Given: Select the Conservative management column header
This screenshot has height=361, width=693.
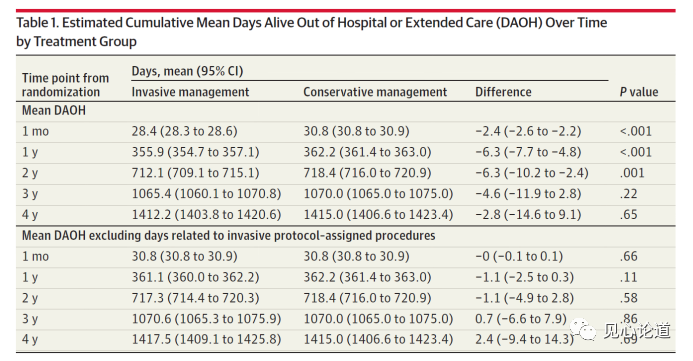Looking at the screenshot, I should click(x=375, y=92).
